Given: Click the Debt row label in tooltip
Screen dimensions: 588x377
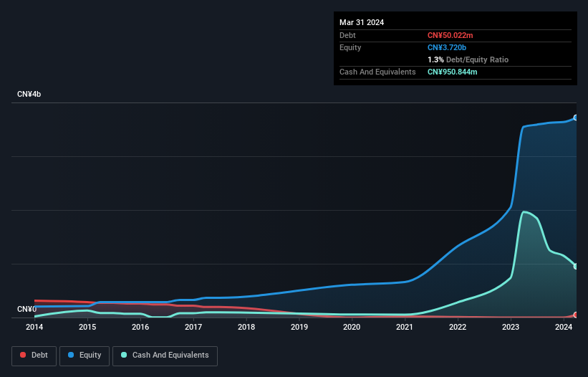Looking at the screenshot, I should [x=347, y=35].
